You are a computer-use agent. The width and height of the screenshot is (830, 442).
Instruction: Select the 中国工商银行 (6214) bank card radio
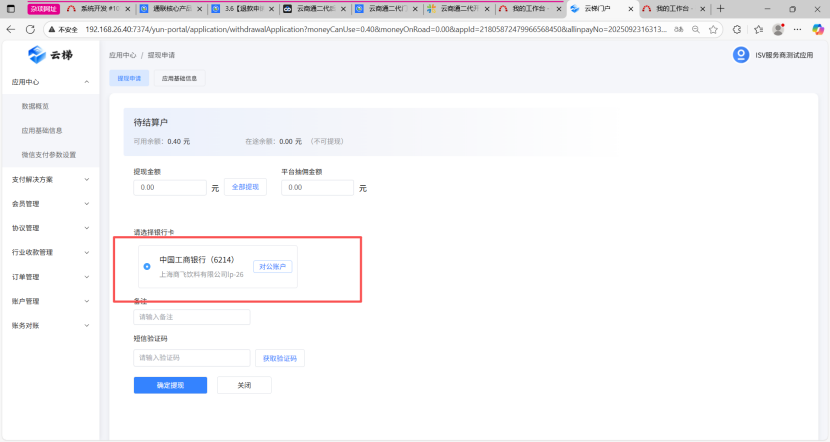click(147, 266)
